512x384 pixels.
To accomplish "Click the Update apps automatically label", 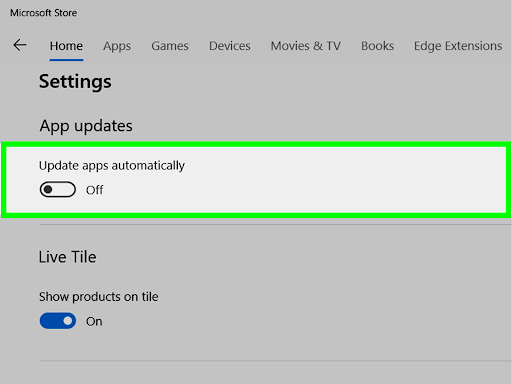I will click(x=112, y=166).
